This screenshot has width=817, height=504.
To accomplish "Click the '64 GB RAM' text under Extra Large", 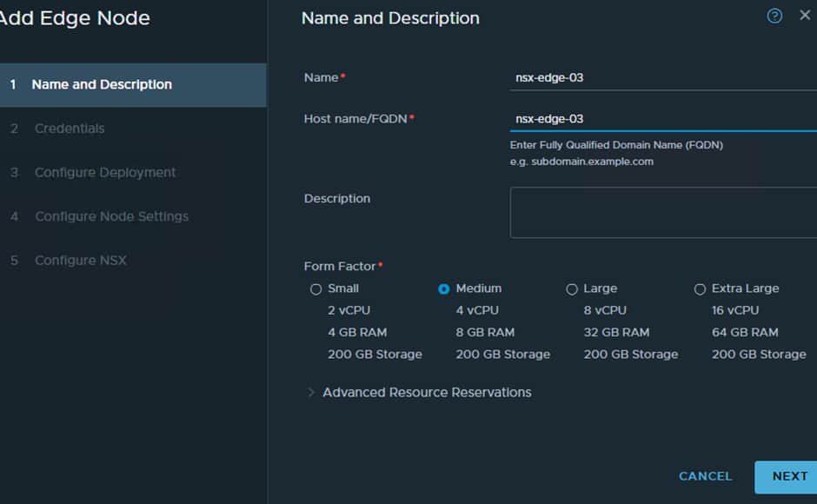I will coord(745,333).
